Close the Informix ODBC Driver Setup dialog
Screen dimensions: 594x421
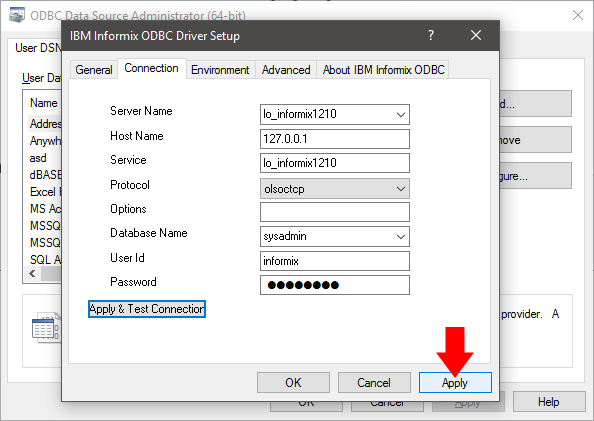[x=476, y=35]
